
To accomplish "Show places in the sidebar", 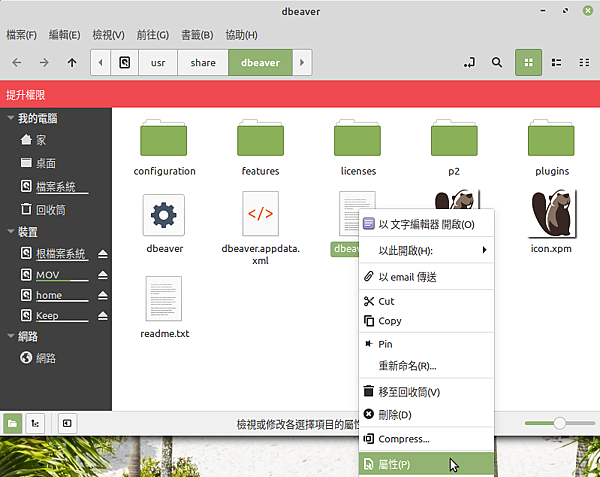I will [12, 423].
